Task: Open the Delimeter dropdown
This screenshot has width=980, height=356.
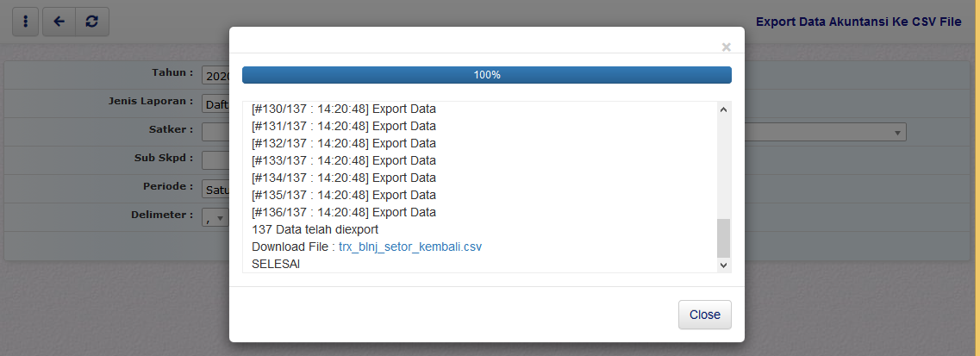Action: pyautogui.click(x=215, y=217)
